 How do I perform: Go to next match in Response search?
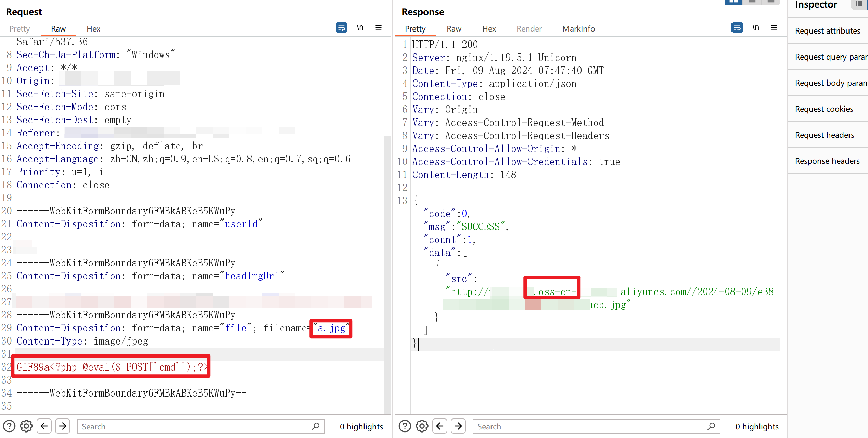pos(458,426)
